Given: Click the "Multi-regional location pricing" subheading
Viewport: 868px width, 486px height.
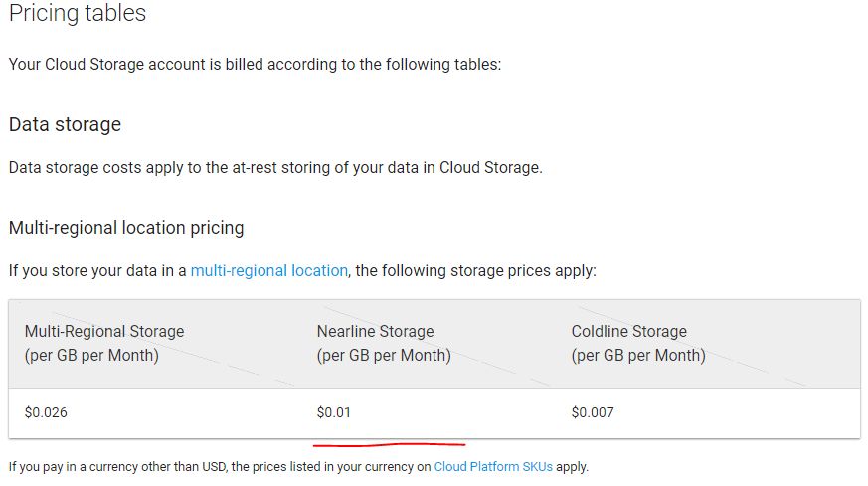Looking at the screenshot, I should coord(126,227).
